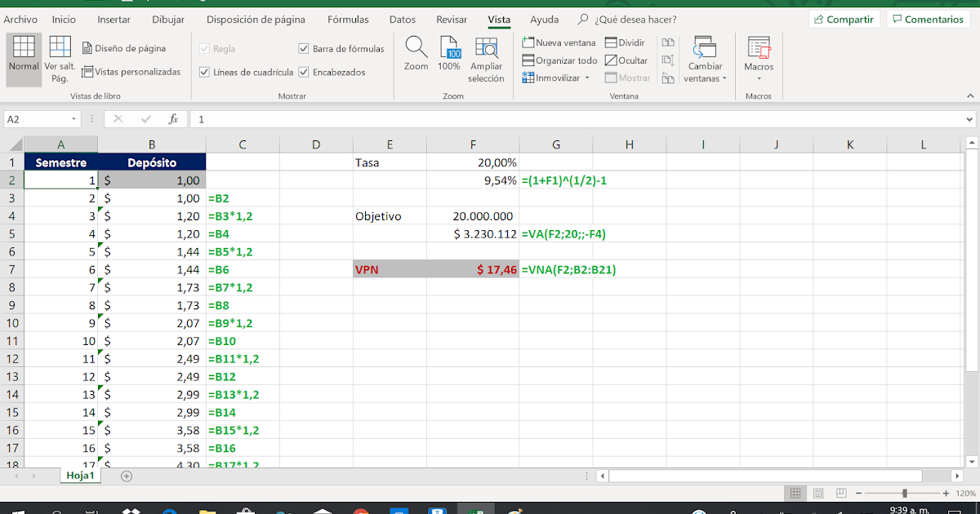Disable Líneas de cuadrícula
This screenshot has width=980, height=514.
[x=203, y=72]
